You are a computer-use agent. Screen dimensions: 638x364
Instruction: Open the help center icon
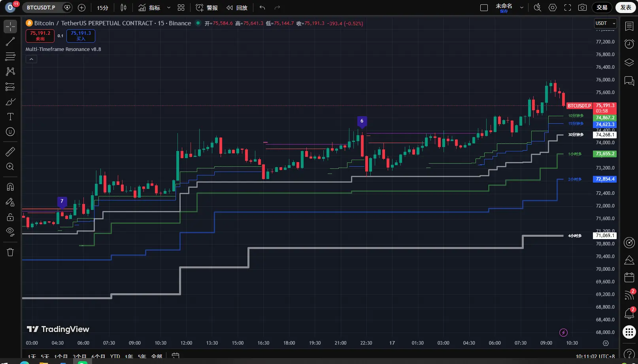click(x=629, y=354)
